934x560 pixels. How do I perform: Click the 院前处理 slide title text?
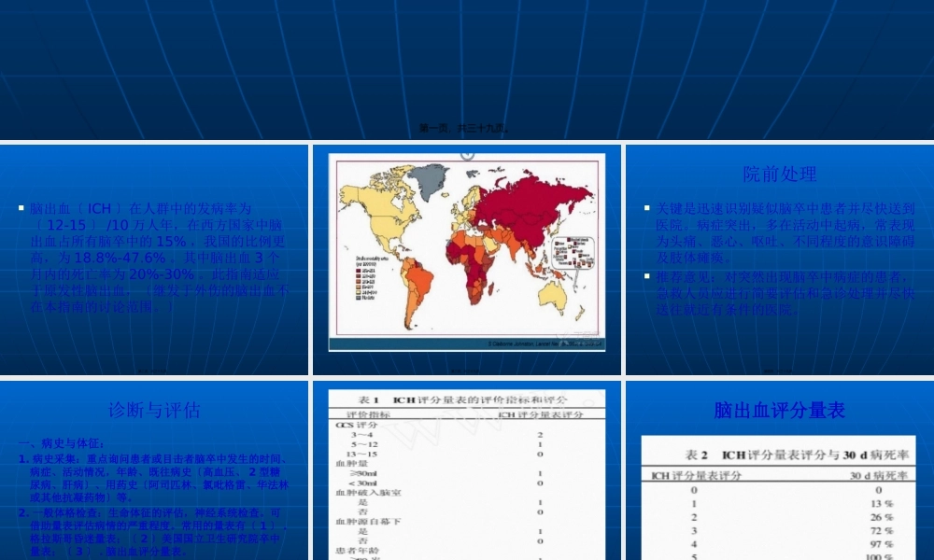[779, 175]
